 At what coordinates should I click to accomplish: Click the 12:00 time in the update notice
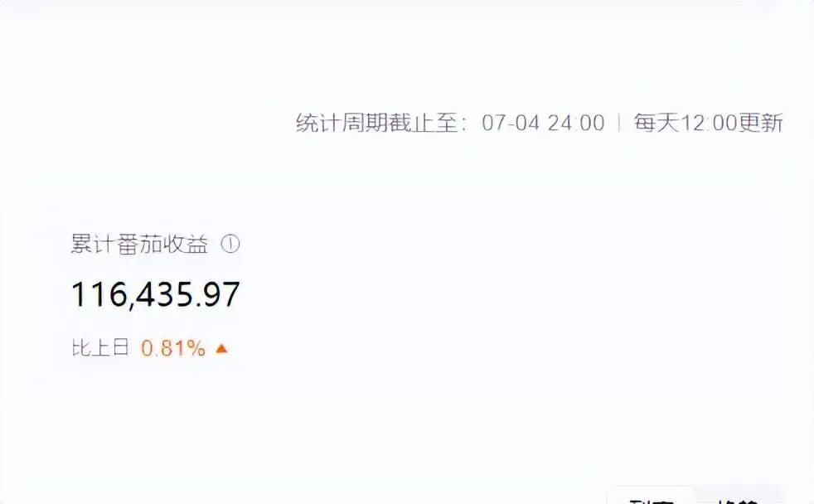[709, 124]
